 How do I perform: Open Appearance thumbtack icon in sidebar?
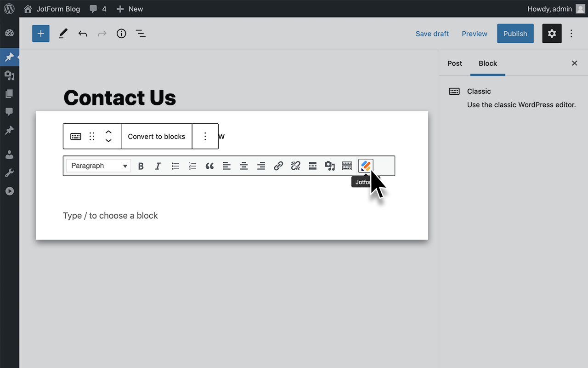[x=9, y=131]
